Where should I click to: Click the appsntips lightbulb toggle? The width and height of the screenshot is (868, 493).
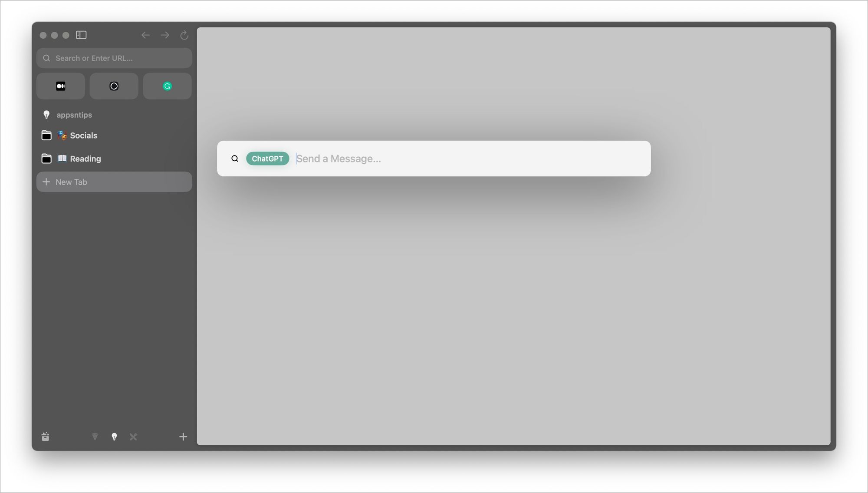[x=47, y=114]
